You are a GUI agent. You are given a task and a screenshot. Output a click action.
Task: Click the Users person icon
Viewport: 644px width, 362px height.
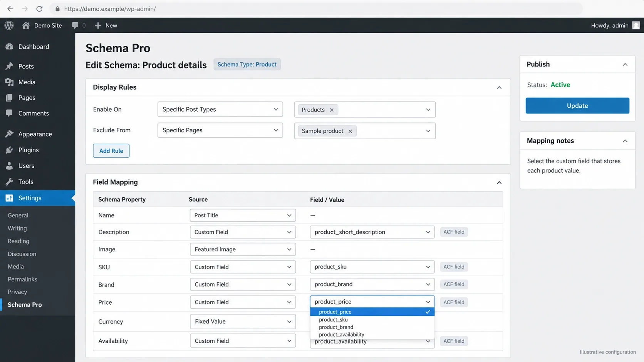[x=9, y=166]
